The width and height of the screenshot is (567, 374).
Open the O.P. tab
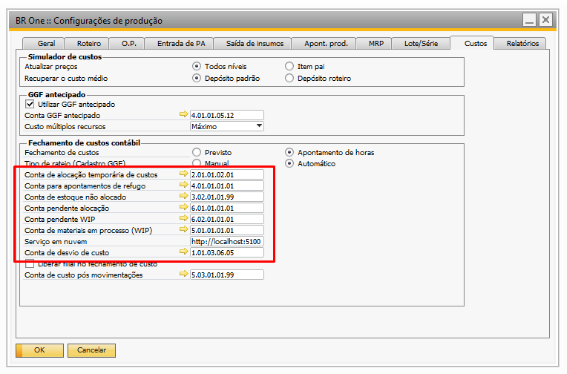click(127, 43)
